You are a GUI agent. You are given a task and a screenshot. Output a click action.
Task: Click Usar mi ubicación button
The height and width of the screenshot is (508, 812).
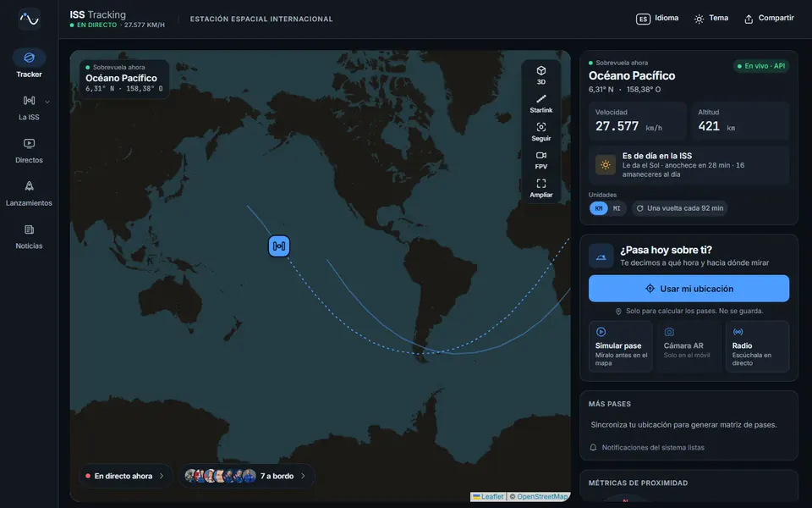(689, 289)
